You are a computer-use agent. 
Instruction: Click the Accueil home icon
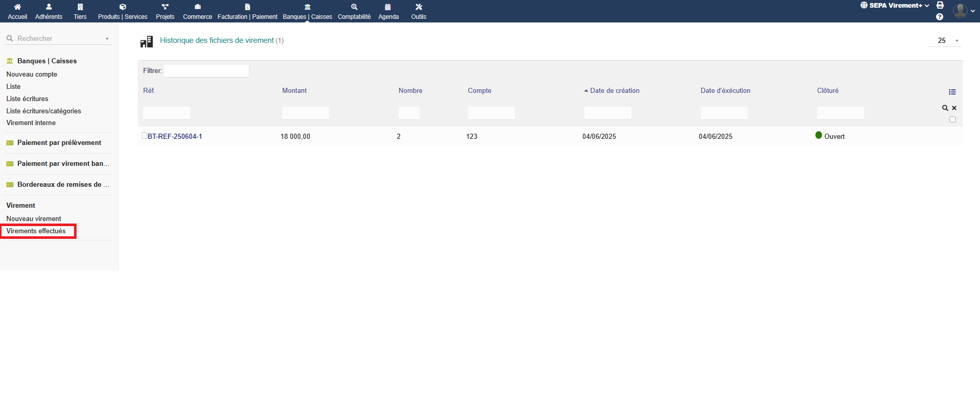(x=17, y=7)
